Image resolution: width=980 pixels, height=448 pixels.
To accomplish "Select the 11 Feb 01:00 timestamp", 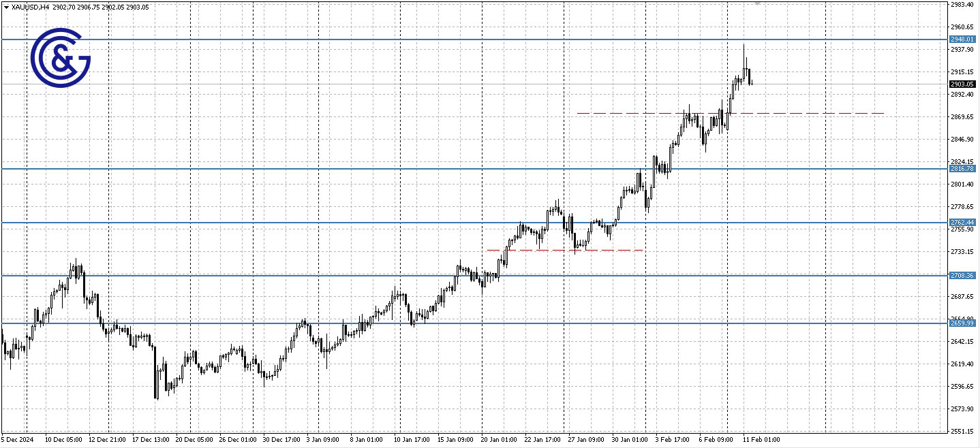I will point(761,440).
